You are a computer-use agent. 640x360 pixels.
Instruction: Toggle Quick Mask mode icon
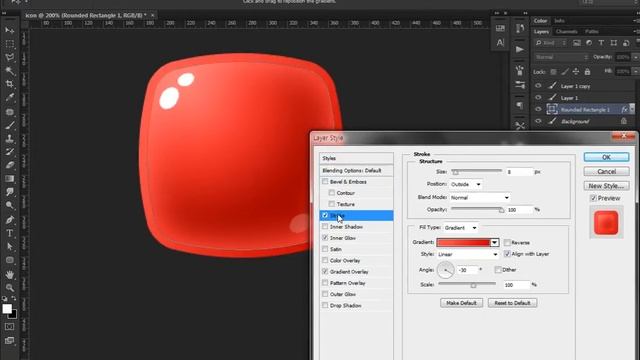click(10, 327)
